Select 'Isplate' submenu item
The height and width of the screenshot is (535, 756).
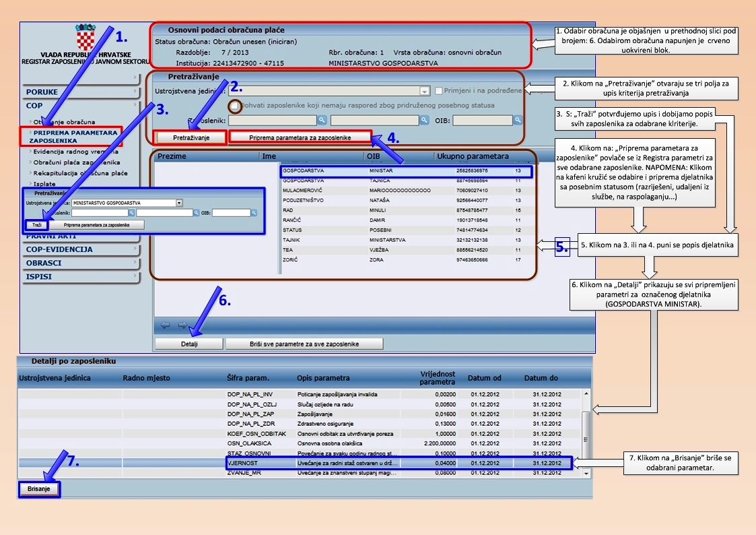pyautogui.click(x=44, y=184)
